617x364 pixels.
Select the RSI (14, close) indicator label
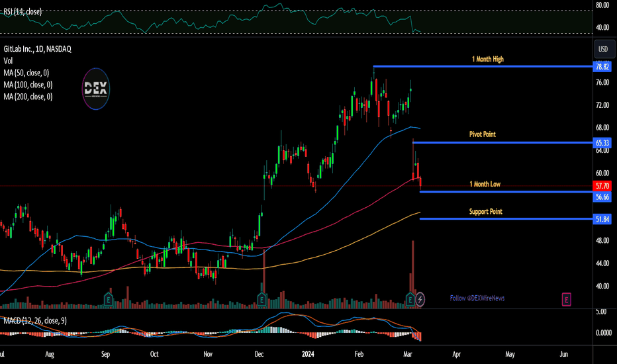click(23, 12)
